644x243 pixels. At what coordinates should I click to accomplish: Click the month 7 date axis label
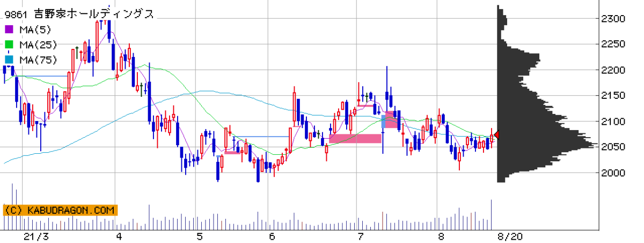[361, 237]
